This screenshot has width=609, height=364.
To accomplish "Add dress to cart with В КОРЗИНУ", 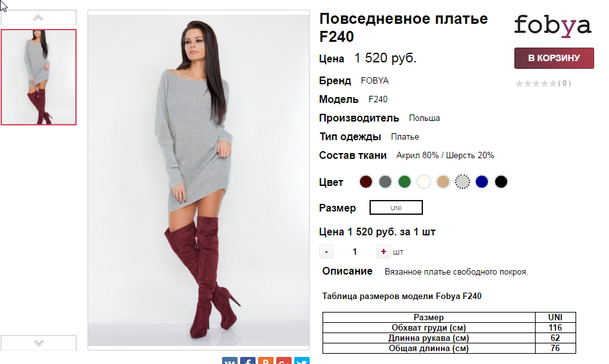I will [x=554, y=59].
